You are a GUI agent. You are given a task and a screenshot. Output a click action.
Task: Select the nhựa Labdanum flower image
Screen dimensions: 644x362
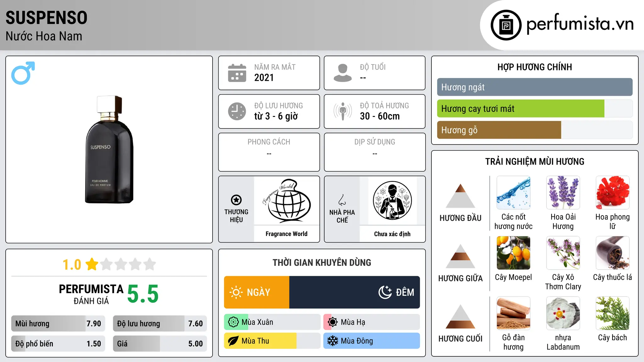pos(563,313)
